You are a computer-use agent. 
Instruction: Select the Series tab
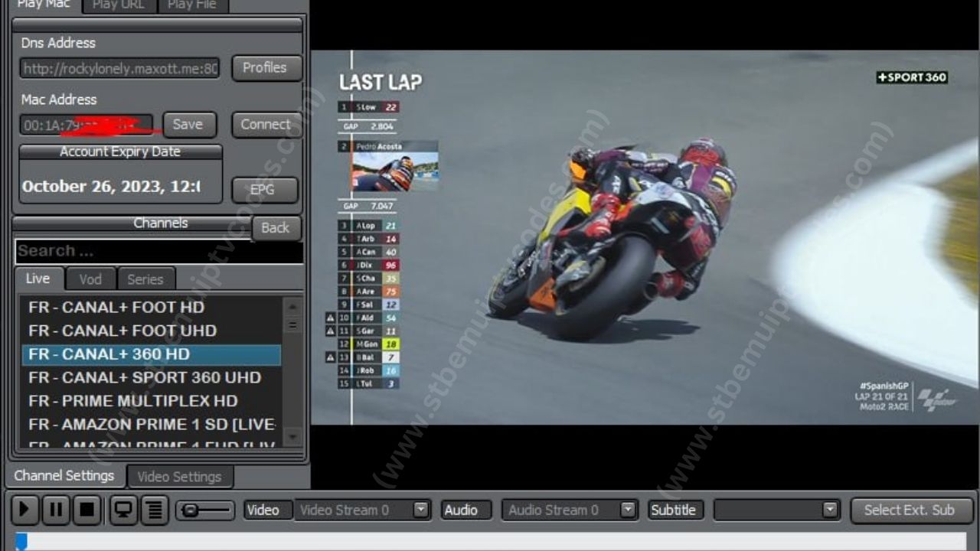tap(145, 279)
